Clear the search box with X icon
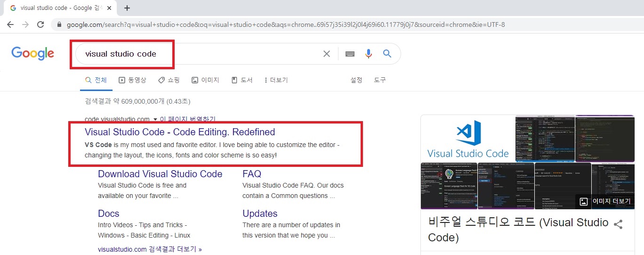644x255 pixels. coord(327,54)
